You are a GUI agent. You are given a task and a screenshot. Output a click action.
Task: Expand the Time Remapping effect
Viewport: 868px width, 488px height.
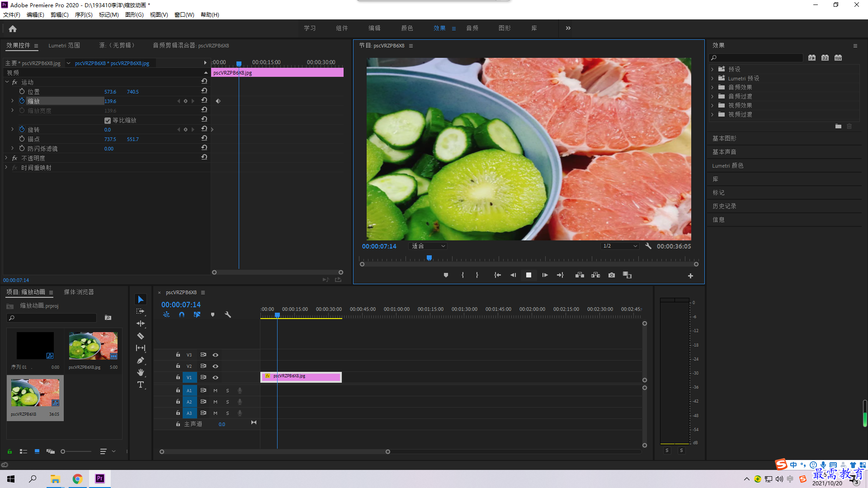pos(6,167)
